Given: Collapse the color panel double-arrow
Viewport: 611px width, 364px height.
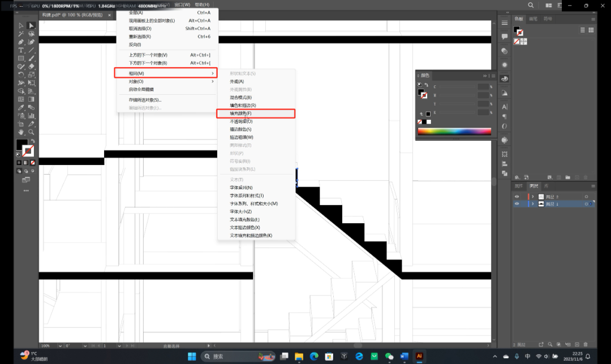Looking at the screenshot, I should (485, 76).
